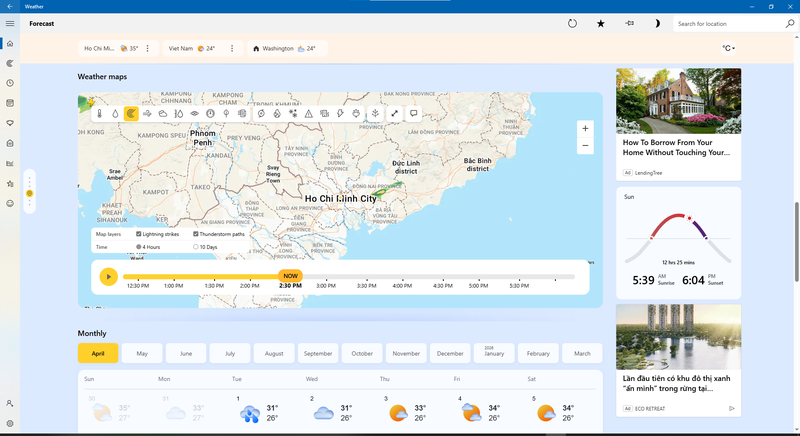Select the humidity map layer icon
800x436 pixels.
tap(179, 114)
